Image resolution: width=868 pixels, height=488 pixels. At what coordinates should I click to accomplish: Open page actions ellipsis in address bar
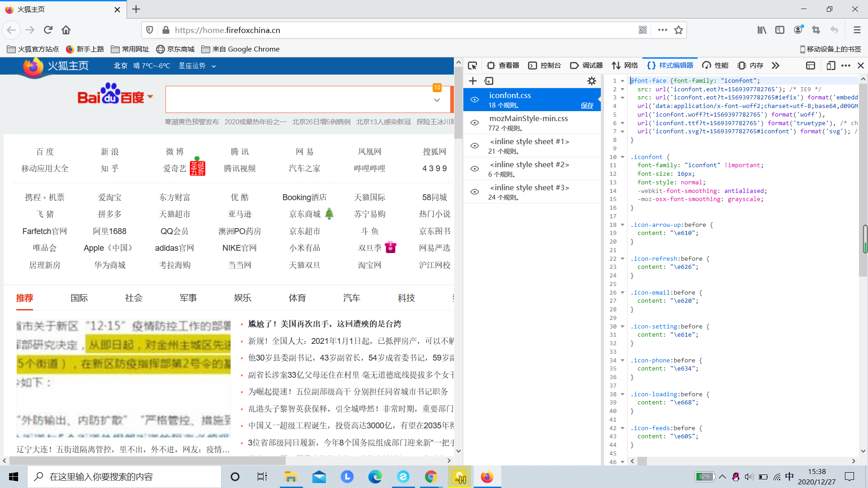663,30
